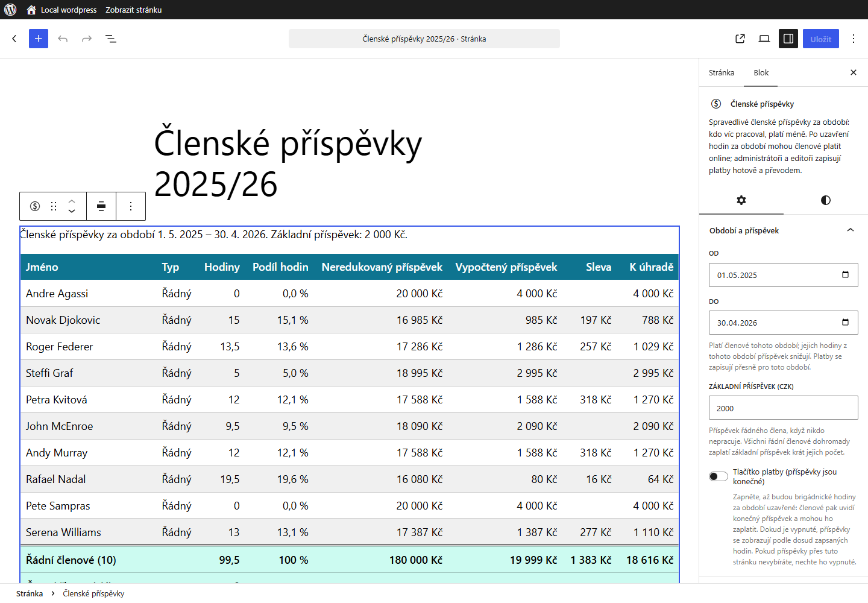Click the OD date field 01.05.2025
This screenshot has width=868, height=603.
pyautogui.click(x=784, y=275)
